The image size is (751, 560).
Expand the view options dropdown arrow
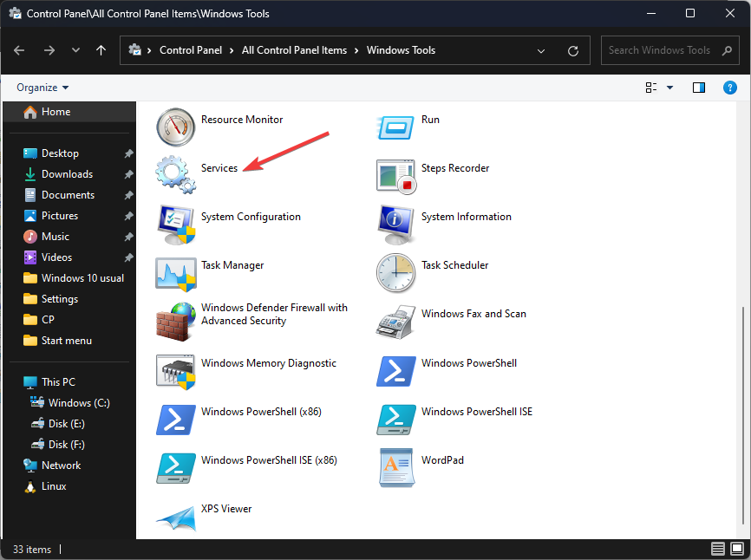[669, 88]
